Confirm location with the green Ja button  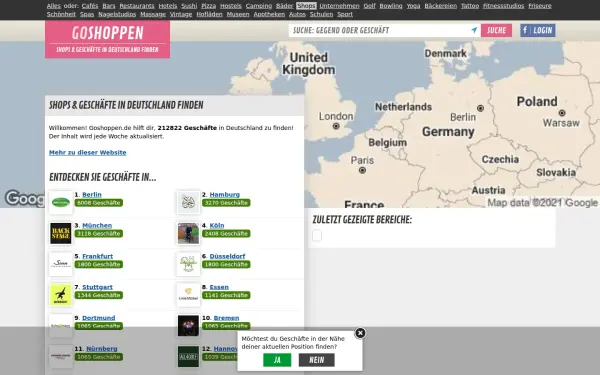tap(277, 360)
